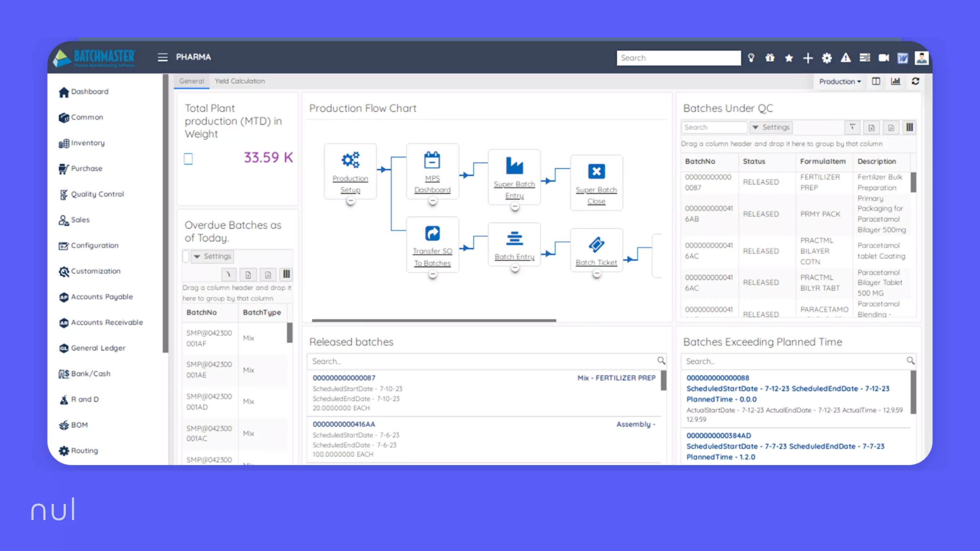Click the video tutorial camera icon
The width and height of the screenshot is (980, 551).
(884, 58)
